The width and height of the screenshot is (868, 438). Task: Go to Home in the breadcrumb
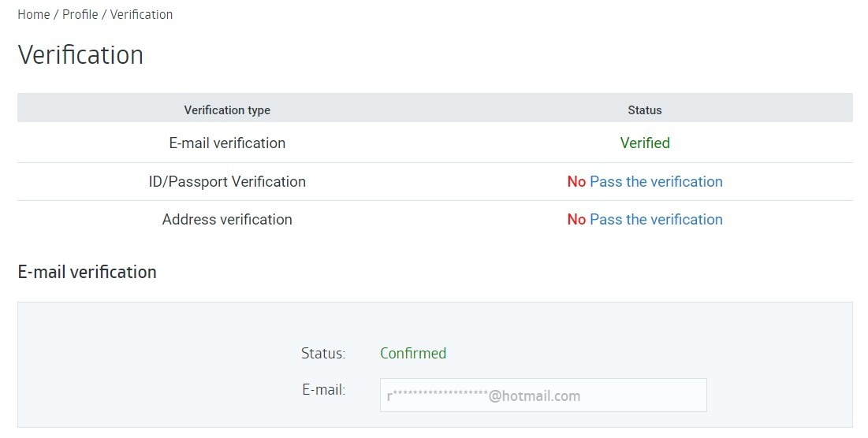tap(33, 15)
